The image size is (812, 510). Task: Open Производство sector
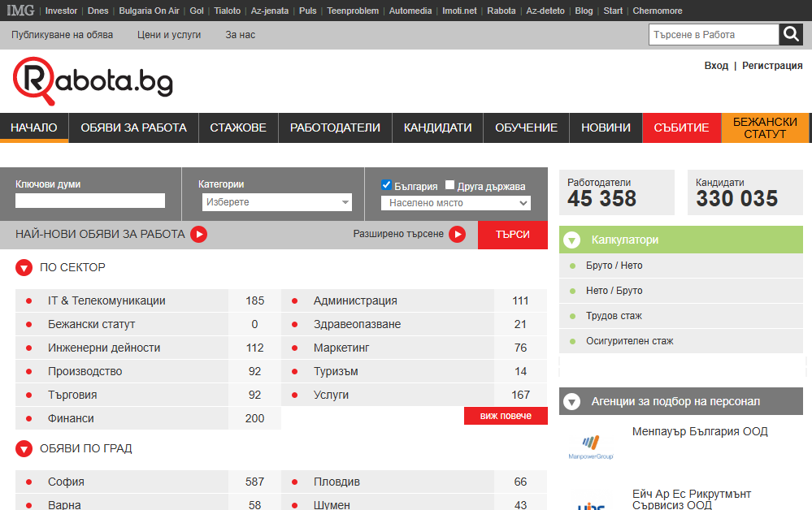tap(85, 371)
